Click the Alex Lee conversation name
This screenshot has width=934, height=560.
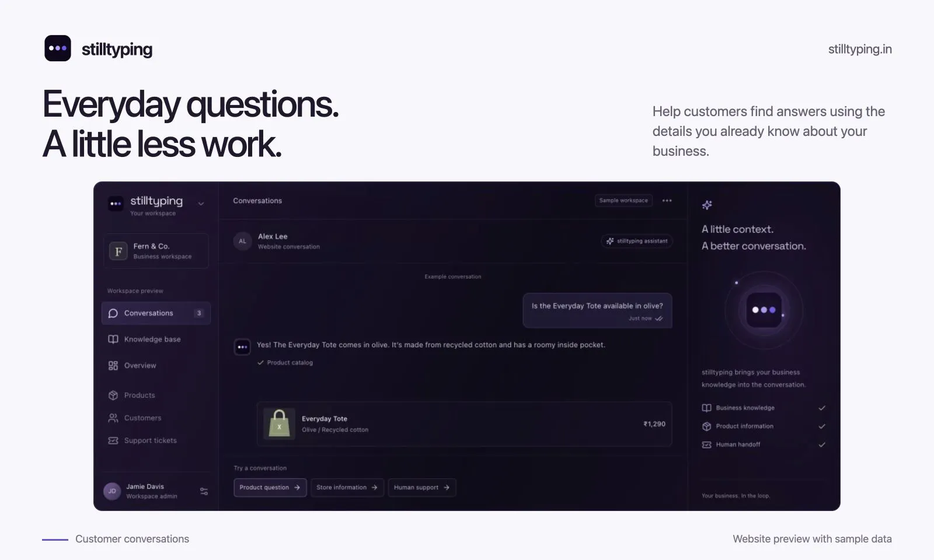(273, 236)
